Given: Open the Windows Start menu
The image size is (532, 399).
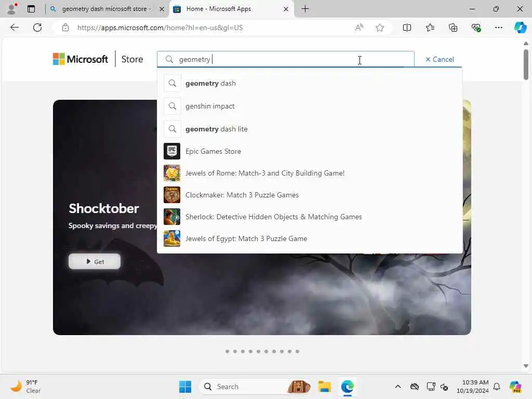Looking at the screenshot, I should (185, 387).
